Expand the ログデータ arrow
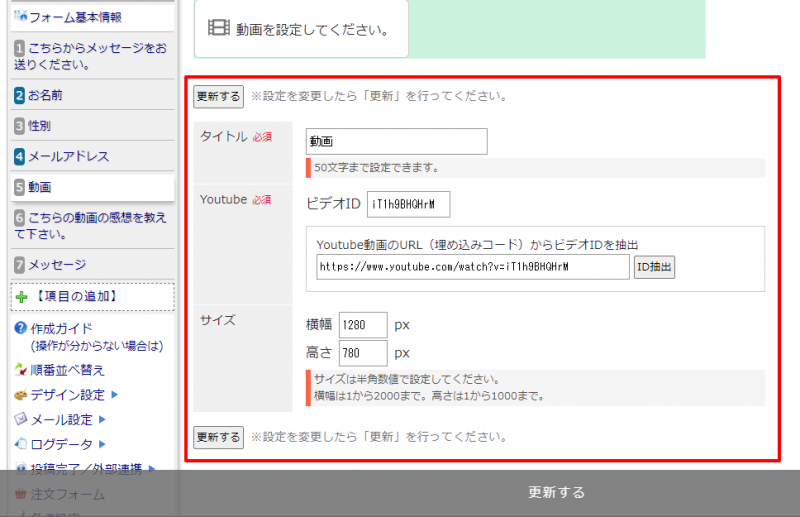800x517 pixels. coord(102,444)
